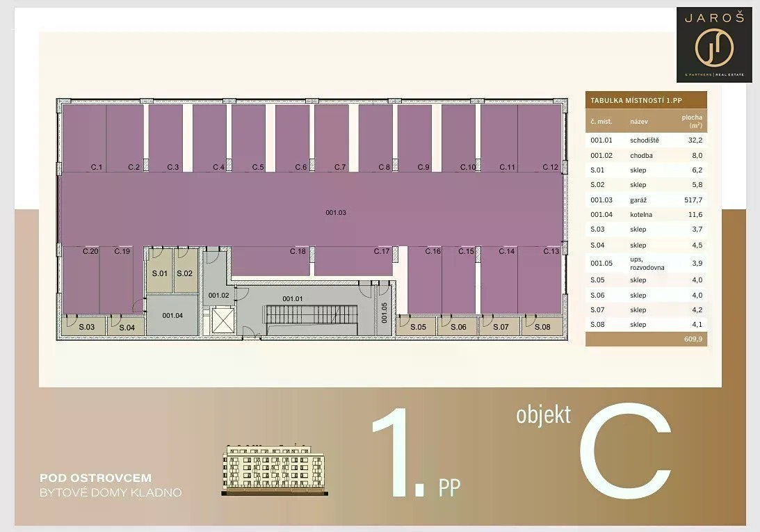Select storage room S.08
The image size is (760, 532).
coord(542,325)
